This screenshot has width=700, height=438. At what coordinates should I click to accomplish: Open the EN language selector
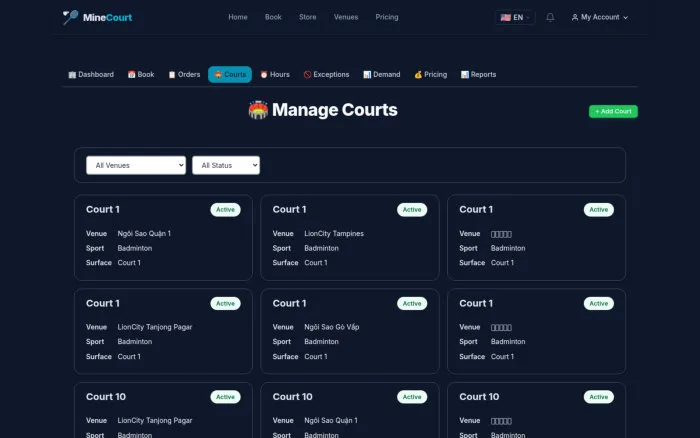[515, 17]
